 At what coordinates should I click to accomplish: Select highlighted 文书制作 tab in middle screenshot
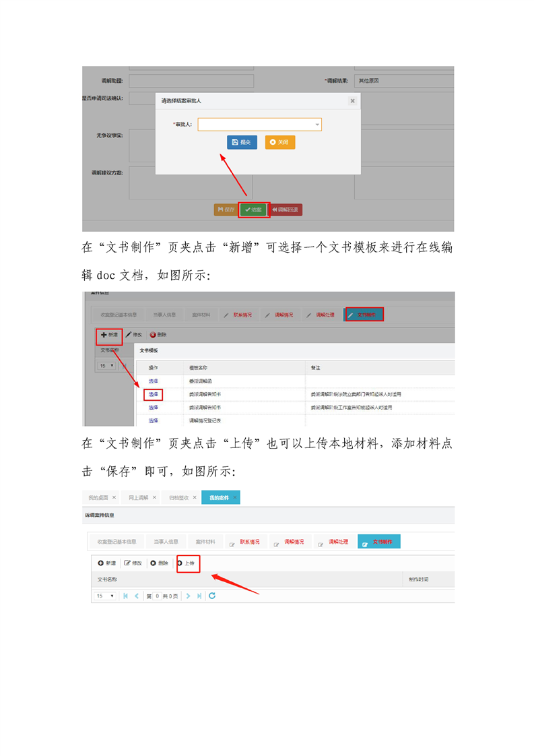point(364,315)
